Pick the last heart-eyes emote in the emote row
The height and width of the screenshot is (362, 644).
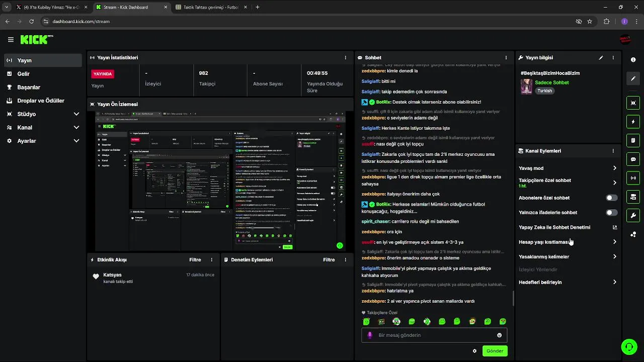point(502,322)
